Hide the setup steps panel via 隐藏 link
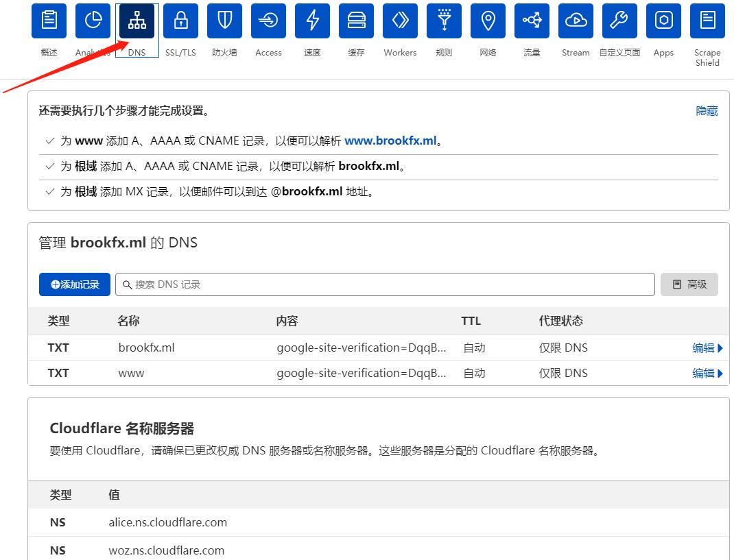This screenshot has width=734, height=560. pyautogui.click(x=707, y=110)
